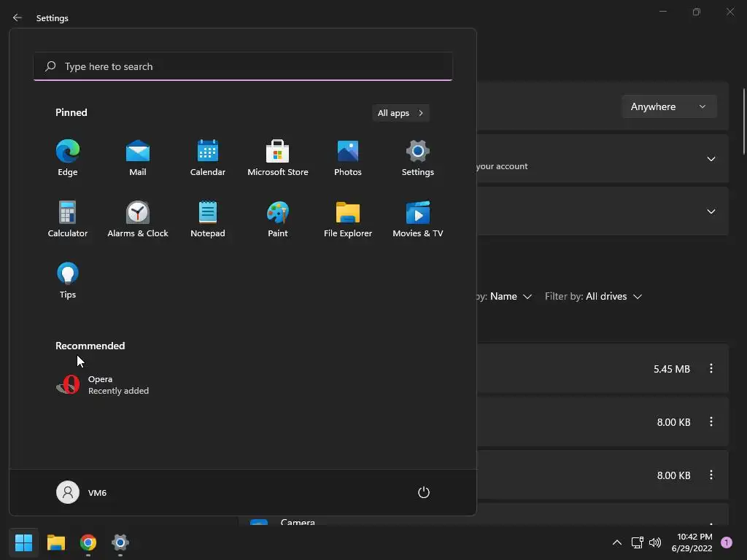The height and width of the screenshot is (560, 747).
Task: Launch Alarms & Clock
Action: coord(138,219)
